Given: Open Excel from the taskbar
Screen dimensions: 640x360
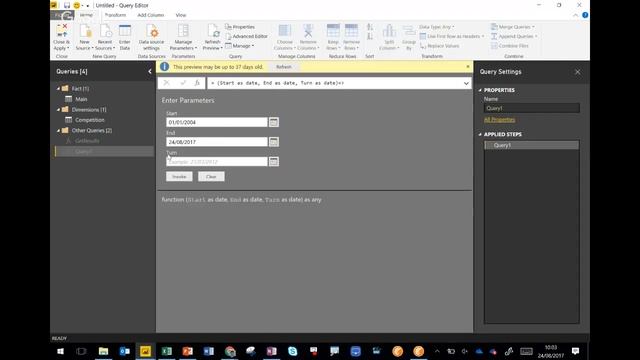Looking at the screenshot, I should point(167,351).
